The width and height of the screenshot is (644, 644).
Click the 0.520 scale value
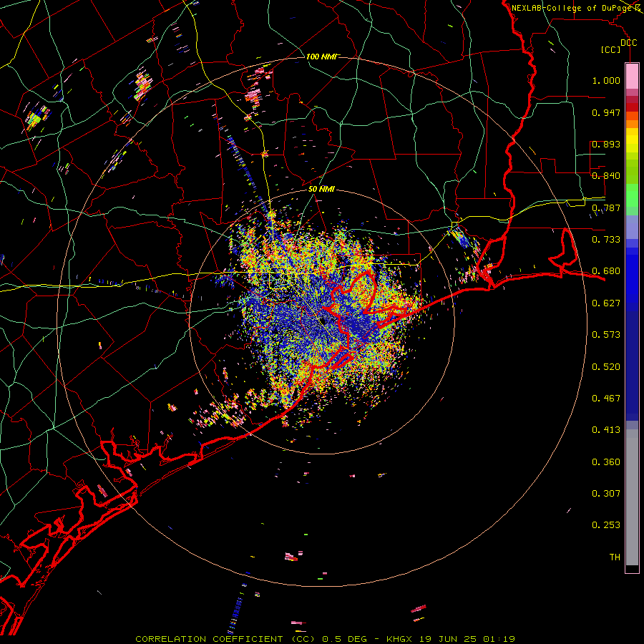[606, 367]
